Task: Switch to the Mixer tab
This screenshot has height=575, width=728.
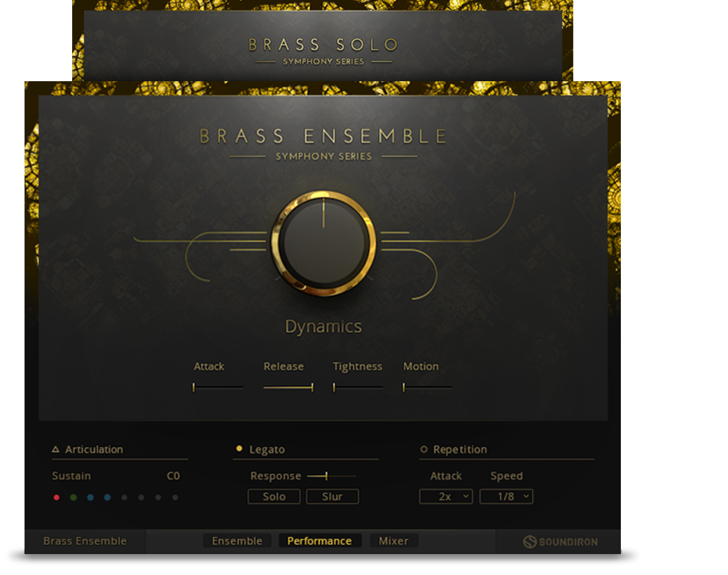Action: click(x=393, y=541)
